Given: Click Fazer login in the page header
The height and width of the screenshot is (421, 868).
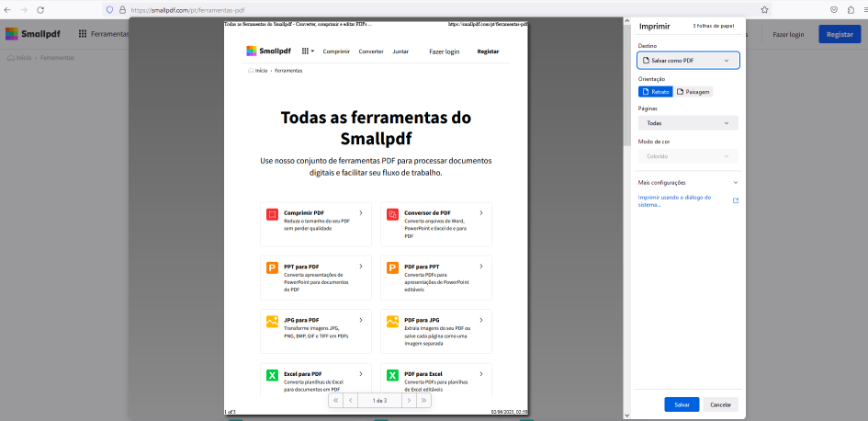Looking at the screenshot, I should [788, 34].
